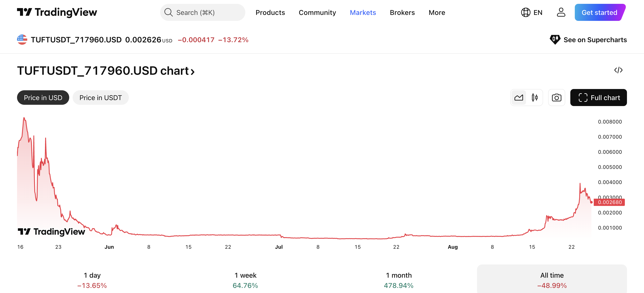Viewport: 644px width, 293px height.
Task: Select the line chart style icon
Action: (519, 98)
